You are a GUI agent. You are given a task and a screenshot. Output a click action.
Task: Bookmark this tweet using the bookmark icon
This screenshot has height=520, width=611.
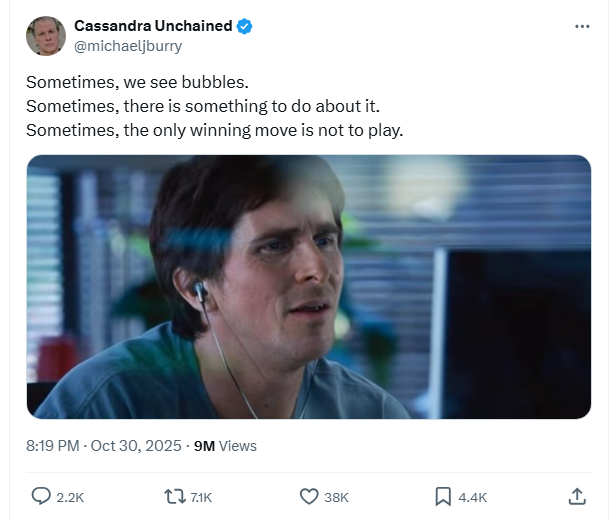pyautogui.click(x=443, y=496)
